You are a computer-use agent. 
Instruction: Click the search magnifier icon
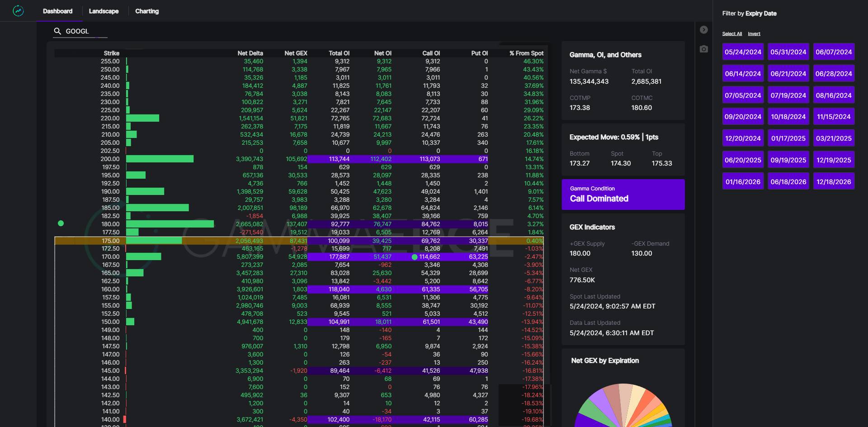(57, 31)
